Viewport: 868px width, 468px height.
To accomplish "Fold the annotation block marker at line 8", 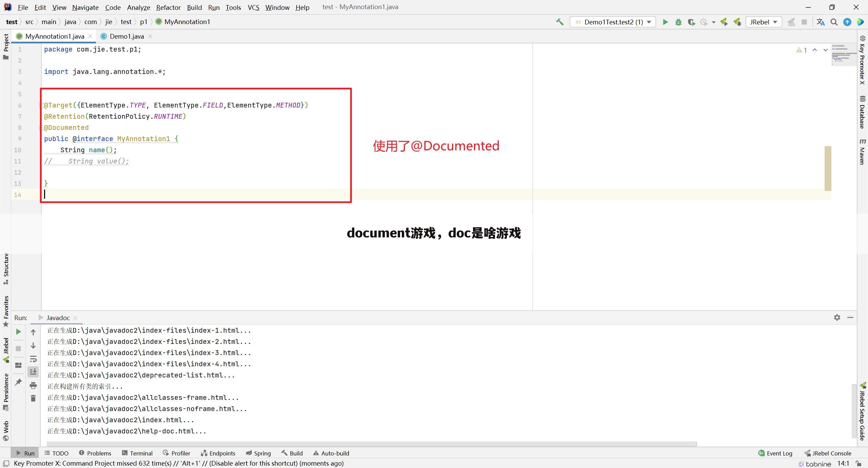I will point(41,128).
